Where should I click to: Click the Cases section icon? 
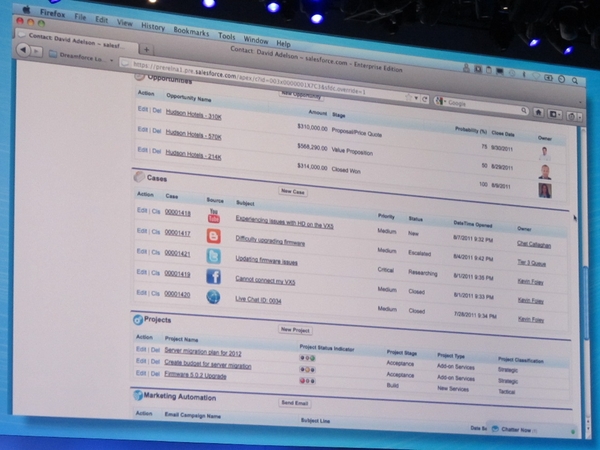139,176
